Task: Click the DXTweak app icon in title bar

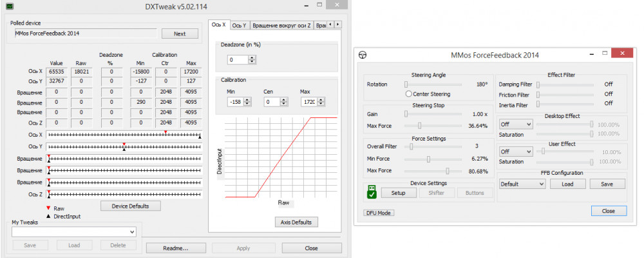Action: point(9,6)
